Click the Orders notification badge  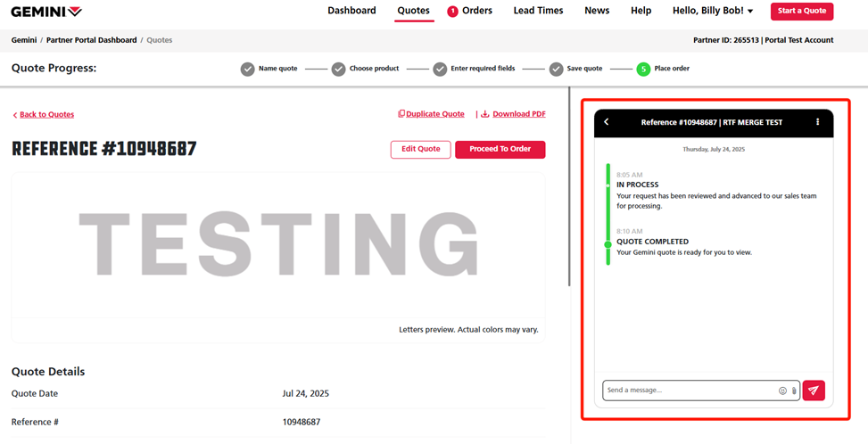click(x=452, y=12)
